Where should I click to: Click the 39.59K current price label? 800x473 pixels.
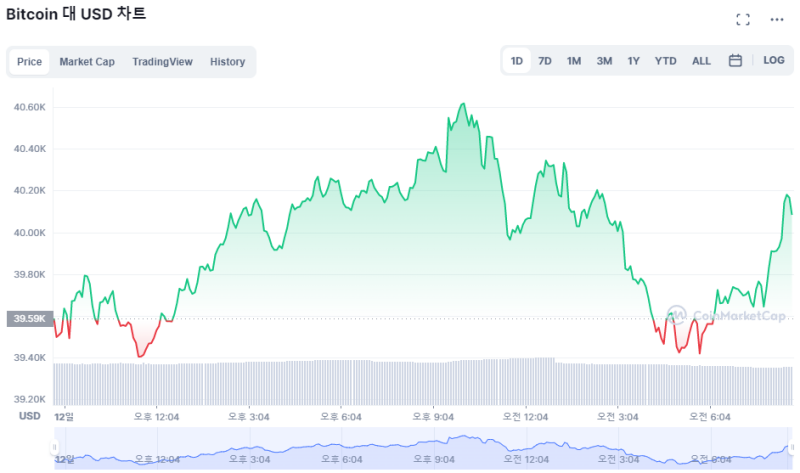[30, 319]
